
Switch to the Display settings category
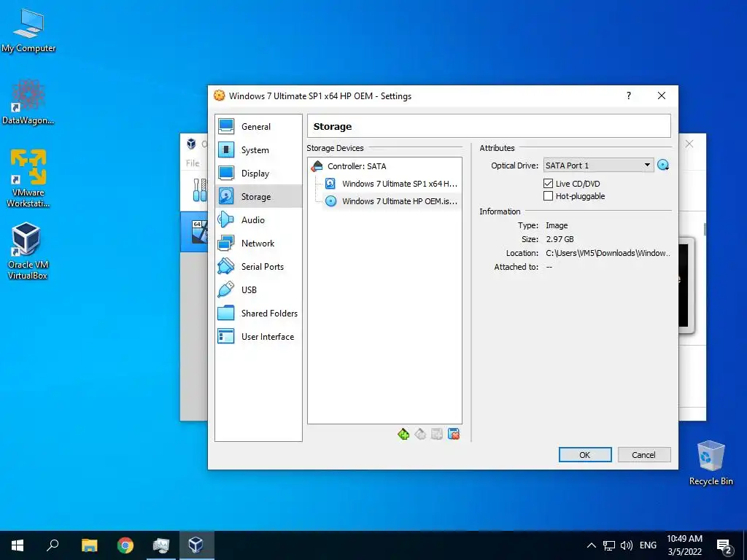[x=258, y=174]
